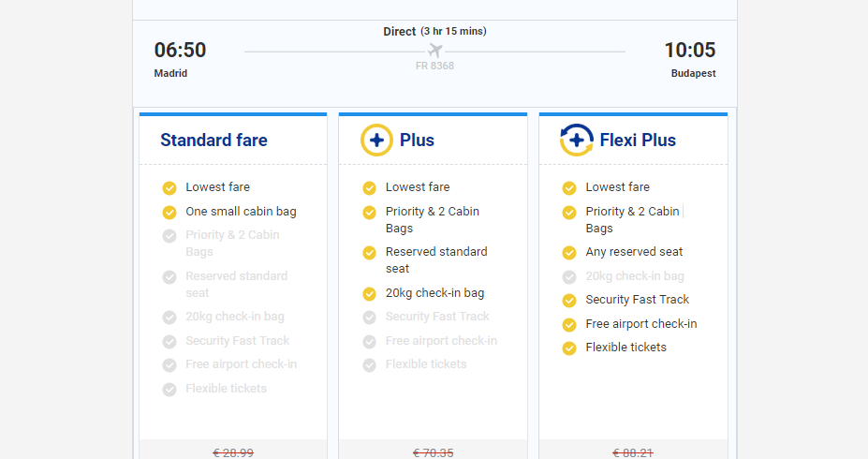Click grey check beside Flexi Plus 20kg check-in bag
Image resolution: width=868 pixels, height=459 pixels.
[x=569, y=276]
